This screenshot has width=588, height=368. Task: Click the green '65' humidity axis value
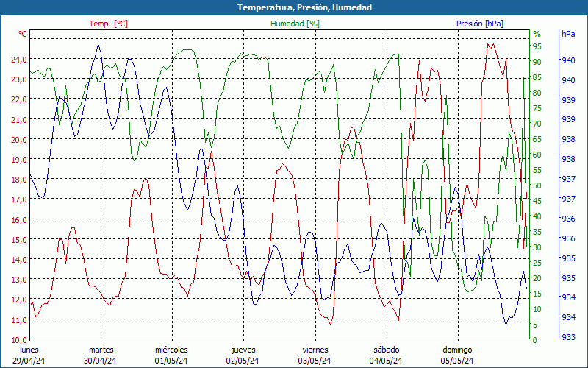coord(537,139)
